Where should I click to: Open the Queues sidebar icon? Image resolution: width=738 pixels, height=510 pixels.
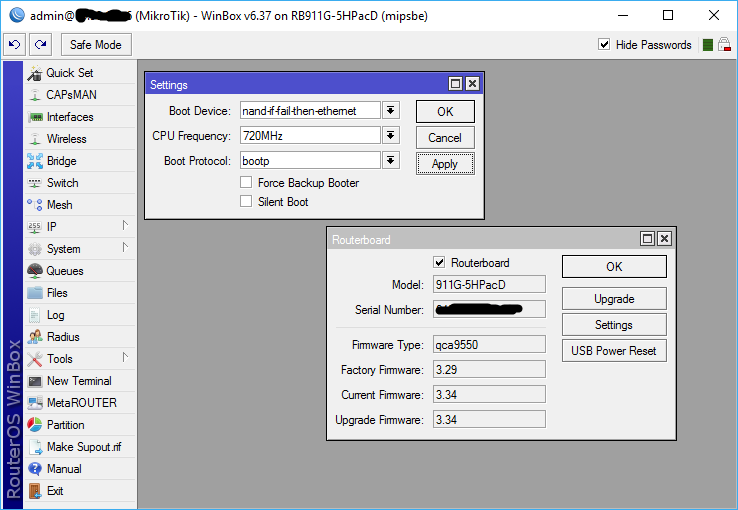coord(35,271)
